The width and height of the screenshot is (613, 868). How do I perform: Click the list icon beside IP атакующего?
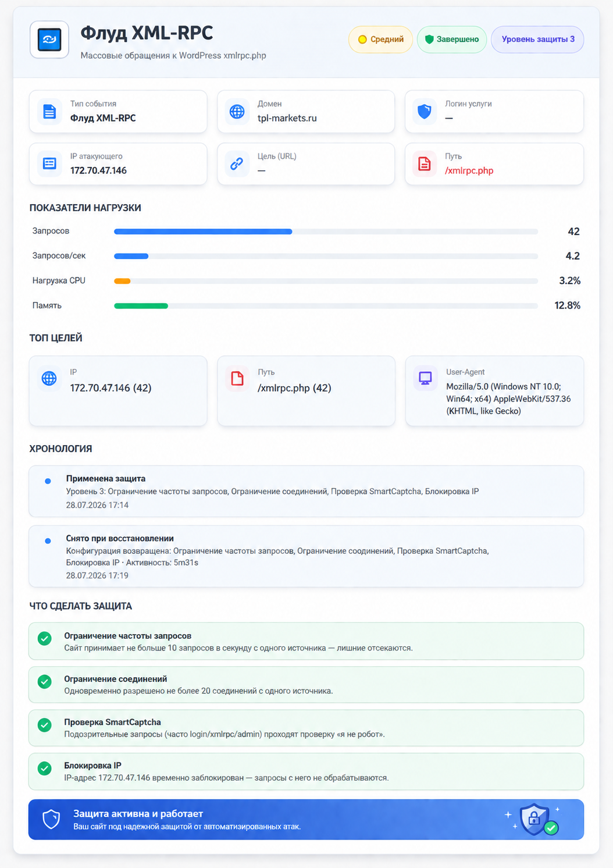click(x=49, y=164)
